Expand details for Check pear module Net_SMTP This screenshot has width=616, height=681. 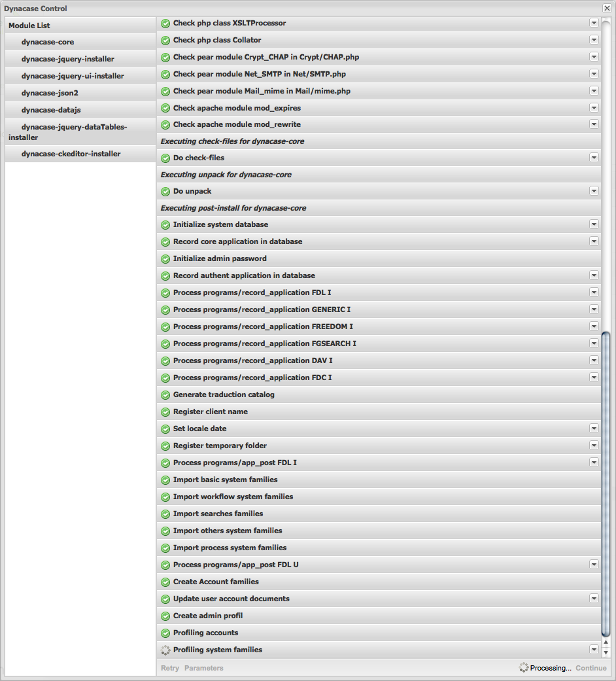point(594,74)
